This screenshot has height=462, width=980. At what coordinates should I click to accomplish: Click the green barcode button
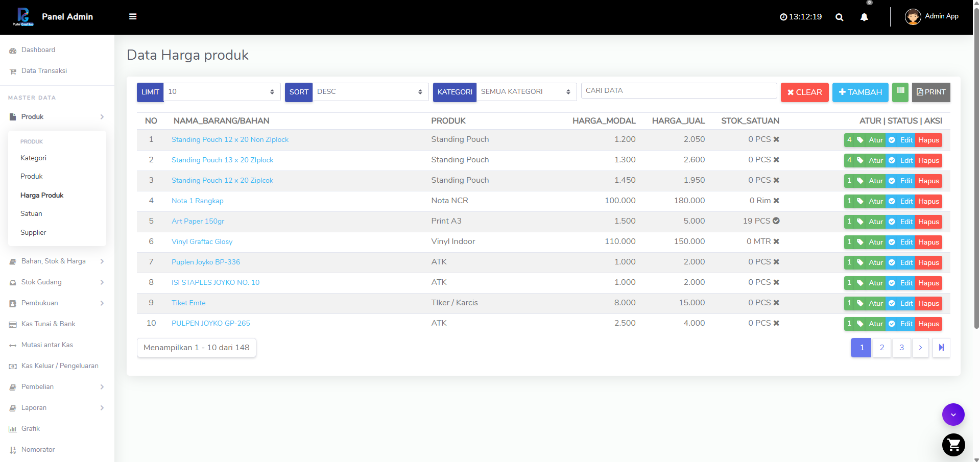900,92
